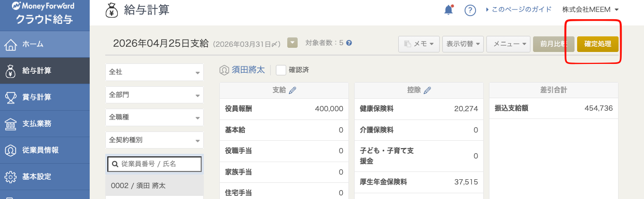The image size is (644, 199).
Task: Click the 確定処理 button
Action: [598, 44]
